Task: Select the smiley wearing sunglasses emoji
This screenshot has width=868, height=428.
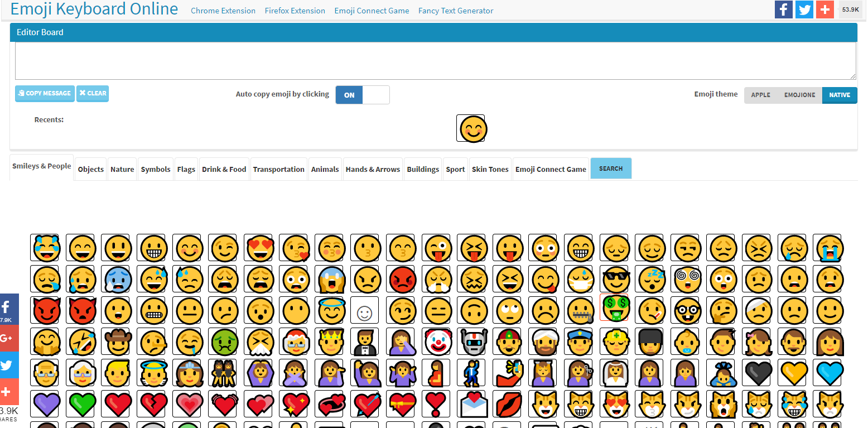Action: tap(615, 279)
